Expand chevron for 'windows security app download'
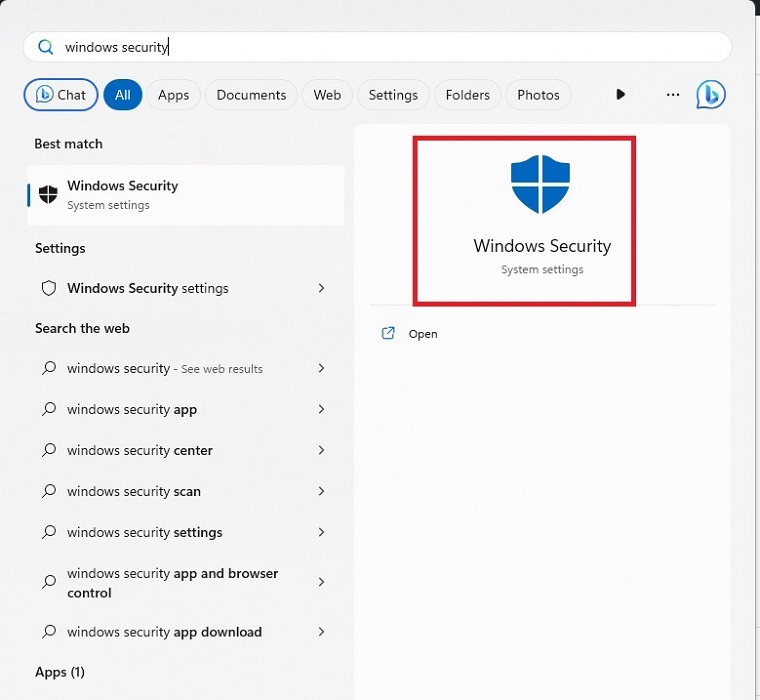760x700 pixels. tap(321, 632)
